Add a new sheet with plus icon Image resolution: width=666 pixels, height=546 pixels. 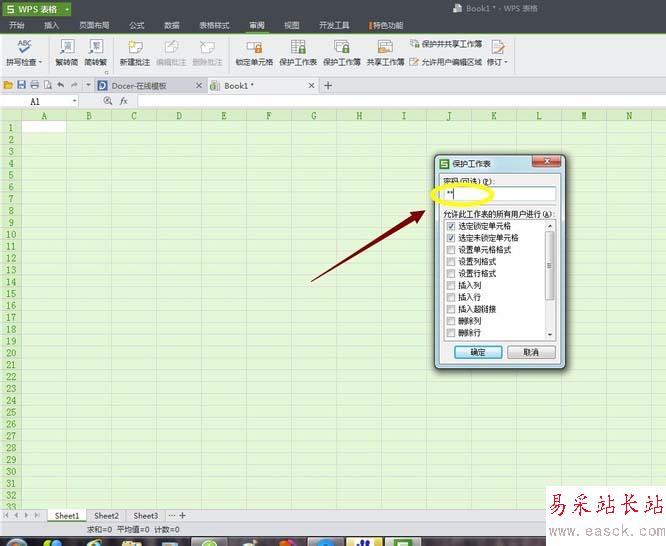point(182,515)
